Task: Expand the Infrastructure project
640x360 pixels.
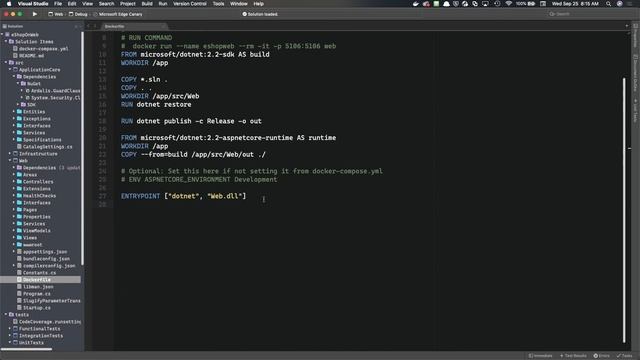Action: tap(10, 153)
